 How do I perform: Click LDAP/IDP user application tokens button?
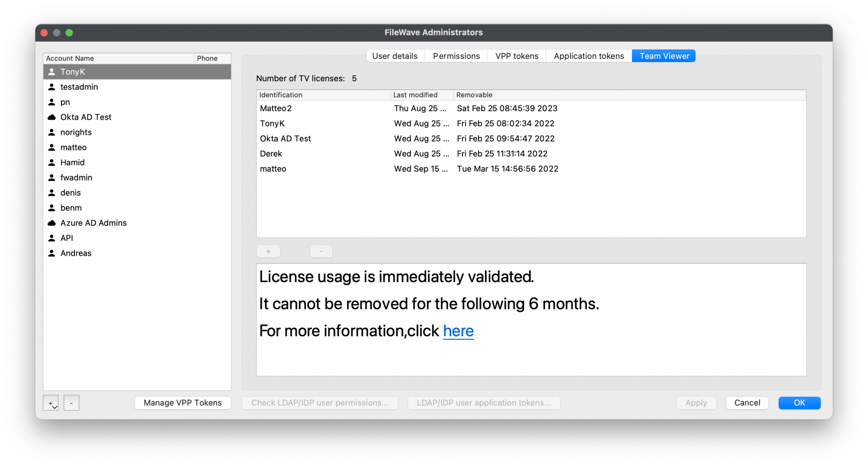(x=484, y=403)
